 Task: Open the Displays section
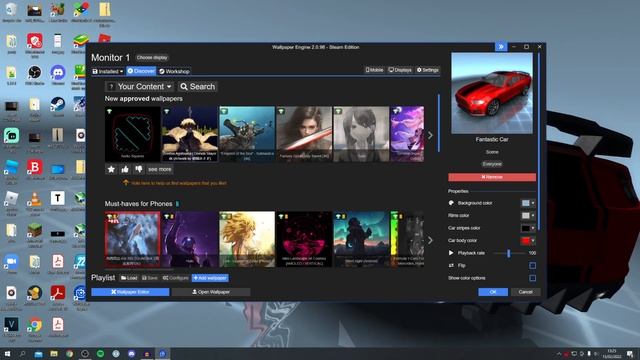(400, 70)
